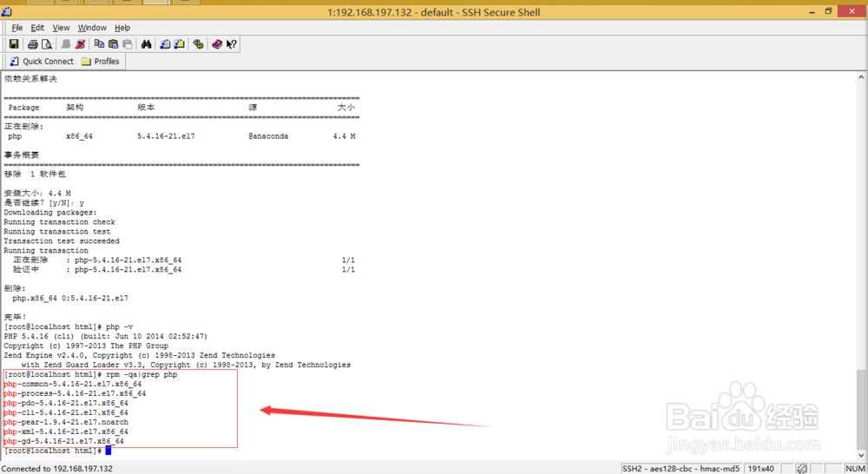868x474 pixels.
Task: Click the 'with Zend Guard Loader v3.3' line
Action: (186, 365)
